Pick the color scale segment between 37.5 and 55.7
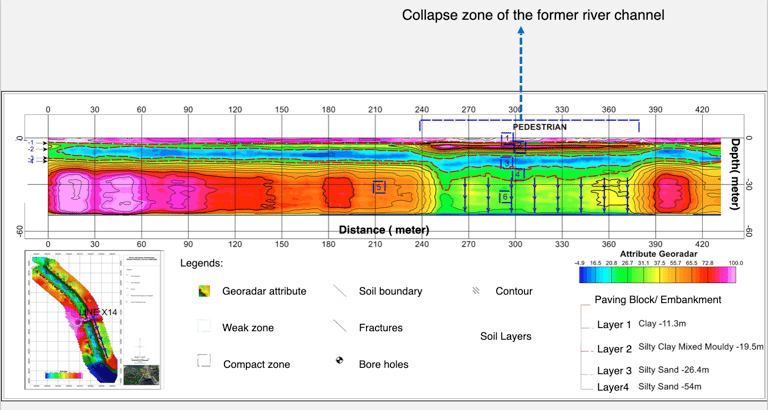The image size is (768, 410). 668,276
